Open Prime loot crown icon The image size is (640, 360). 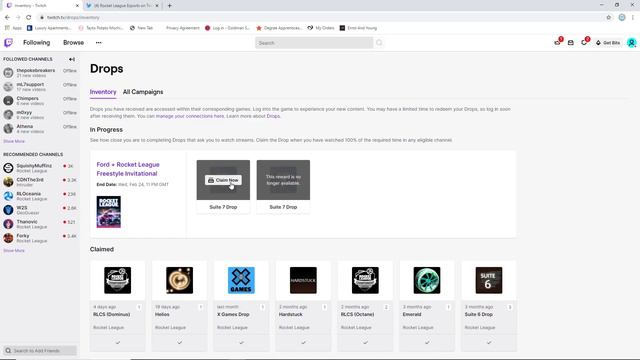click(558, 42)
